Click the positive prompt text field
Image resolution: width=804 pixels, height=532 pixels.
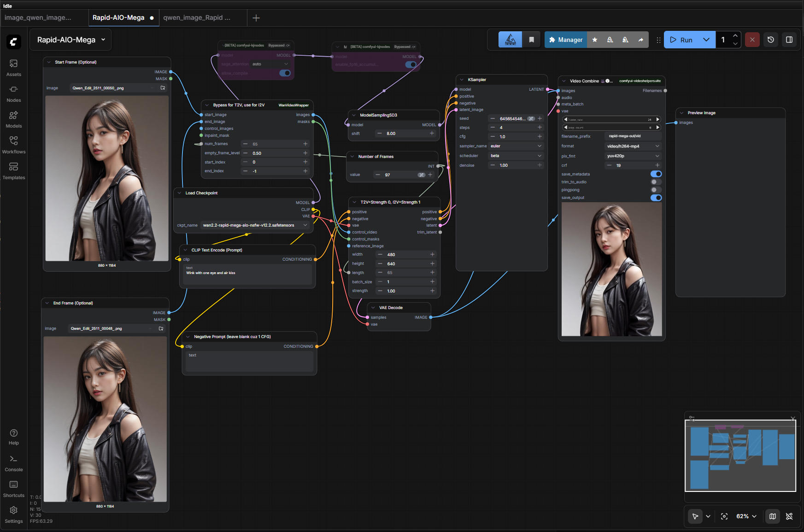click(x=247, y=275)
